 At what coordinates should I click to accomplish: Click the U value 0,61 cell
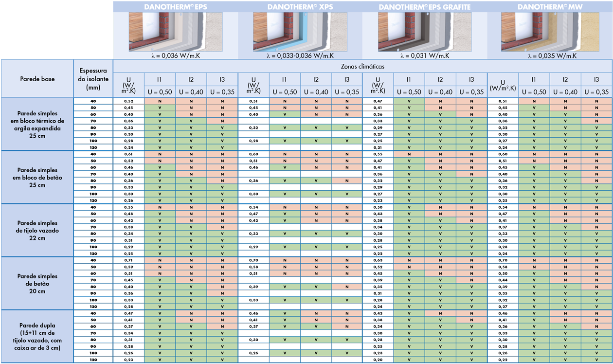(128, 154)
